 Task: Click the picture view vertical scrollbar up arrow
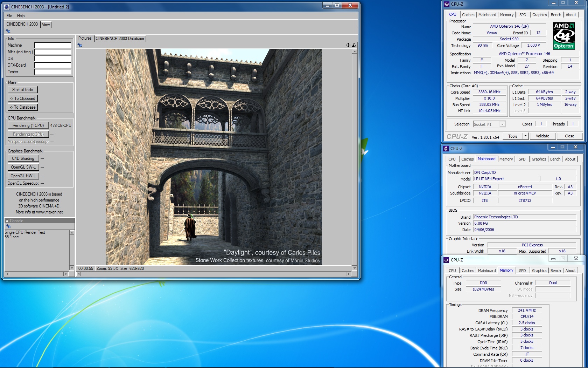355,51
